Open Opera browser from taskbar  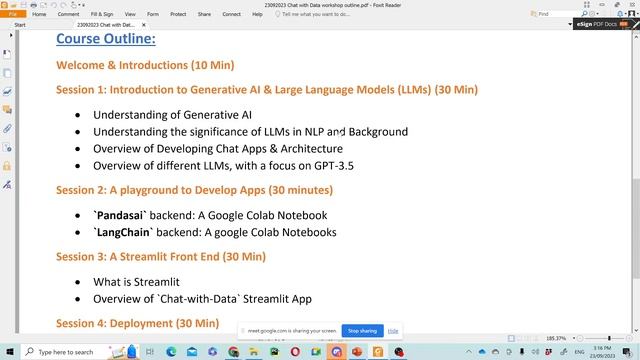[x=295, y=351]
